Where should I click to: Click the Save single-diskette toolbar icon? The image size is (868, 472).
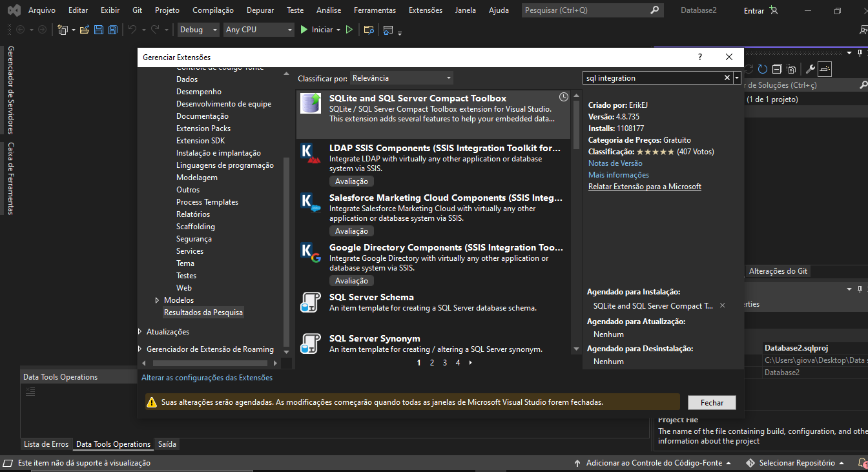[99, 30]
